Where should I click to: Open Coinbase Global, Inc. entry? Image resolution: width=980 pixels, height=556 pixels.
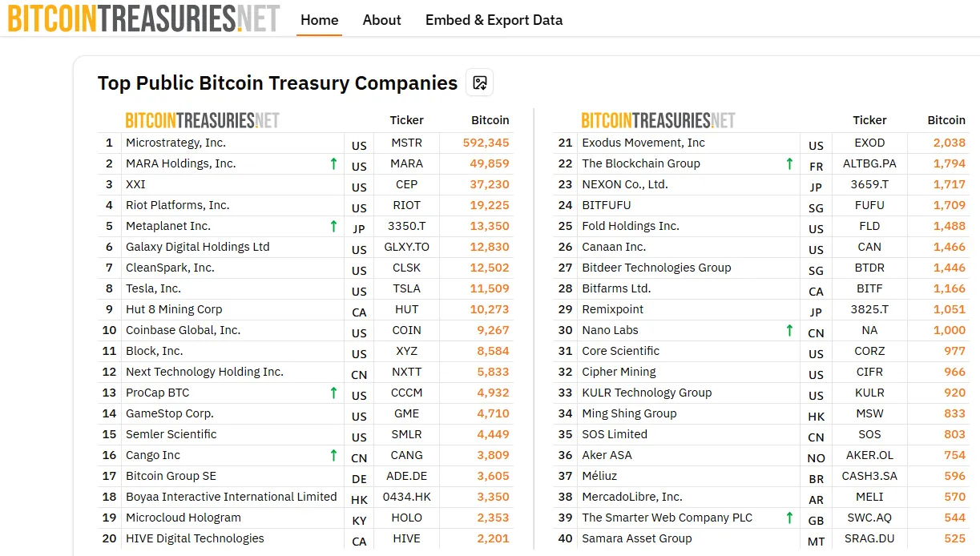(x=183, y=330)
